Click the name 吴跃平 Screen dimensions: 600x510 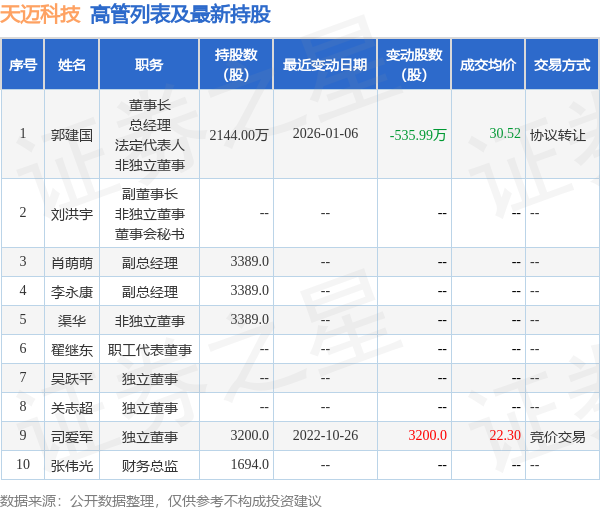coord(72,379)
